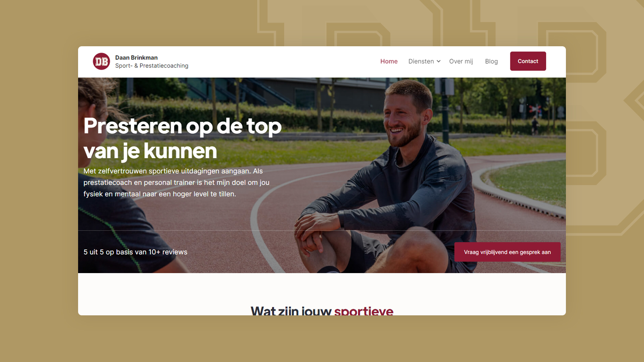Click the Sport- & Prestatiecoaching tagline
The width and height of the screenshot is (644, 362).
tap(152, 66)
